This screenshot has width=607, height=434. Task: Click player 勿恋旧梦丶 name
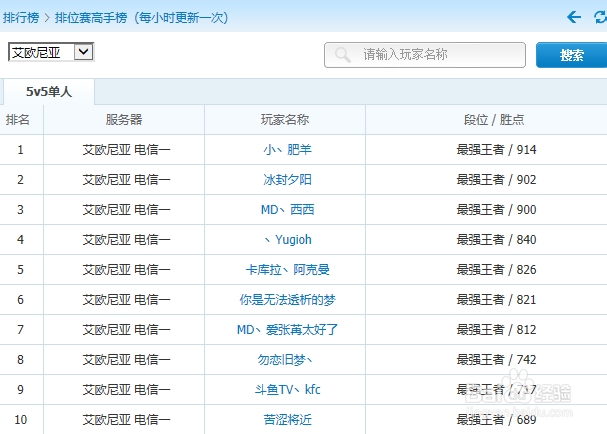pos(287,360)
